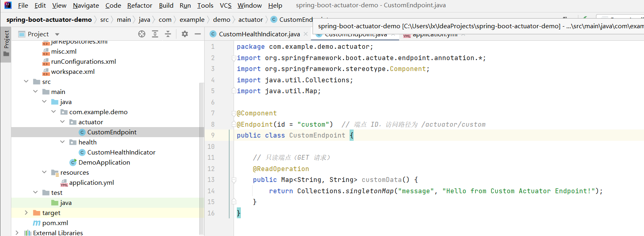The width and height of the screenshot is (644, 236).
Task: Open the Window menu
Action: (250, 5)
